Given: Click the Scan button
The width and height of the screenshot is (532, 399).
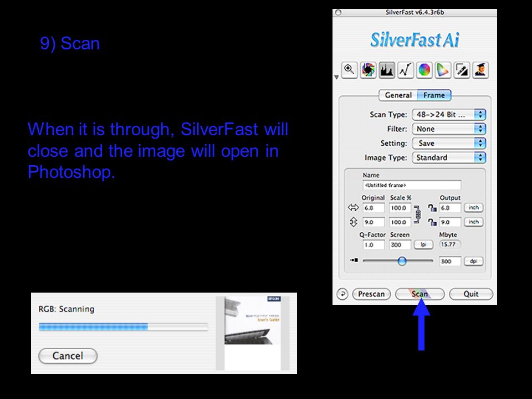Looking at the screenshot, I should click(x=420, y=294).
